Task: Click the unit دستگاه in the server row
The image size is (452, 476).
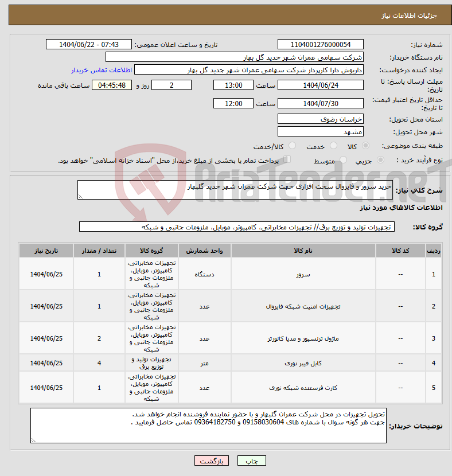Action: (x=205, y=275)
